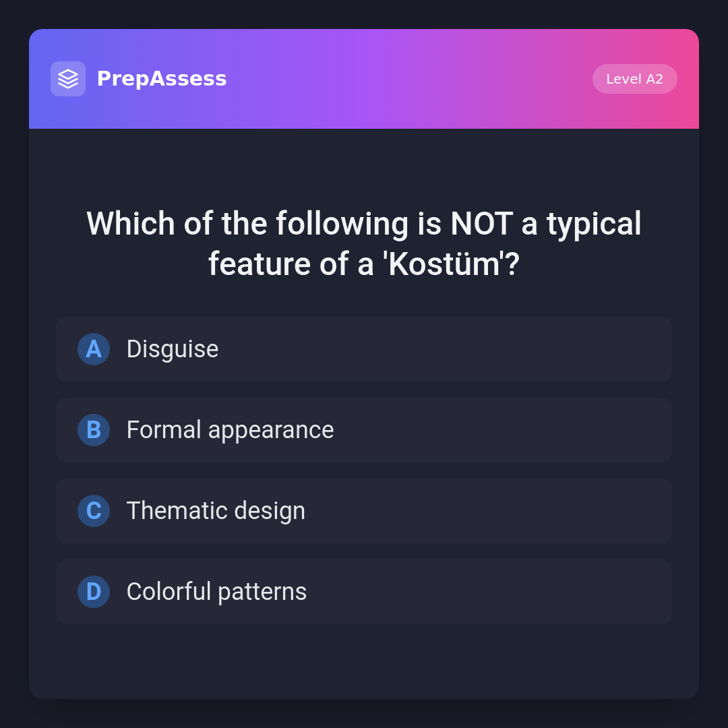Screen dimensions: 728x728
Task: Click the PrepAssess stacked layers logo icon
Action: pyautogui.click(x=68, y=79)
